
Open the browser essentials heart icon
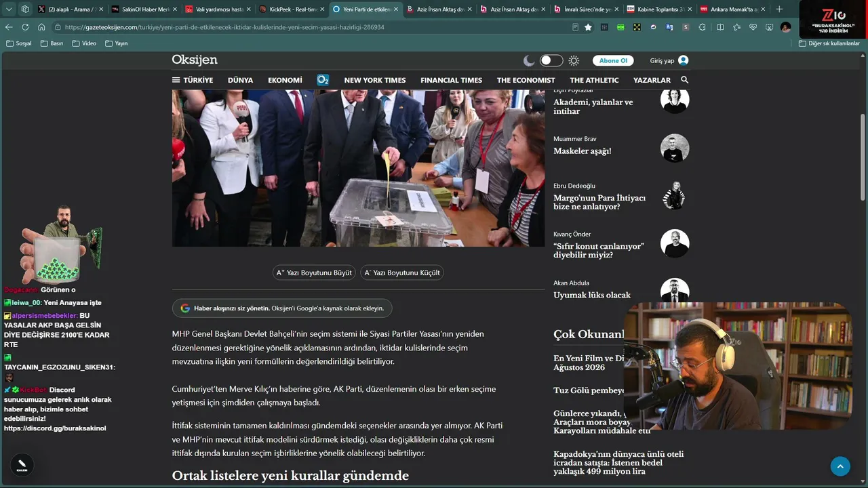tap(753, 27)
